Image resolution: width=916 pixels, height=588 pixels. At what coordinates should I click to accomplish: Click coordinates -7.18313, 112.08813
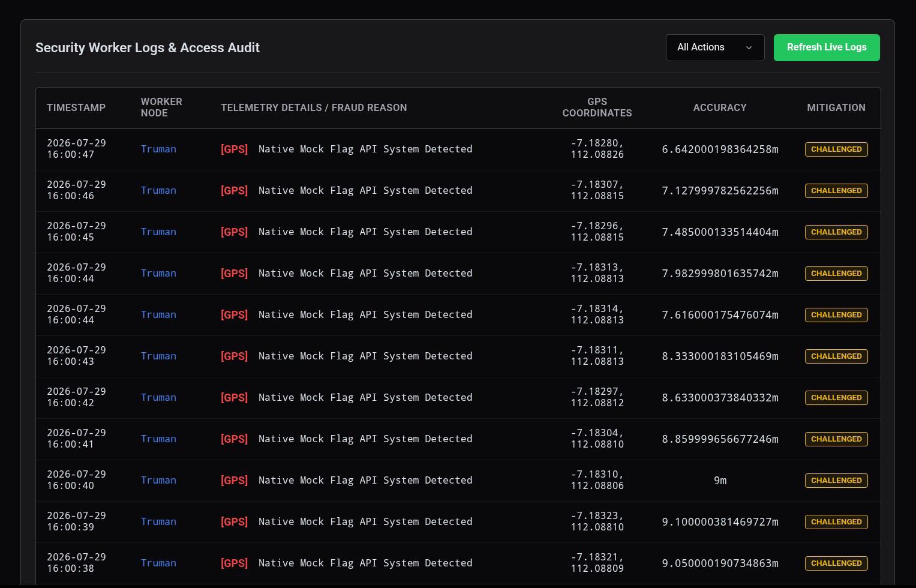point(597,273)
